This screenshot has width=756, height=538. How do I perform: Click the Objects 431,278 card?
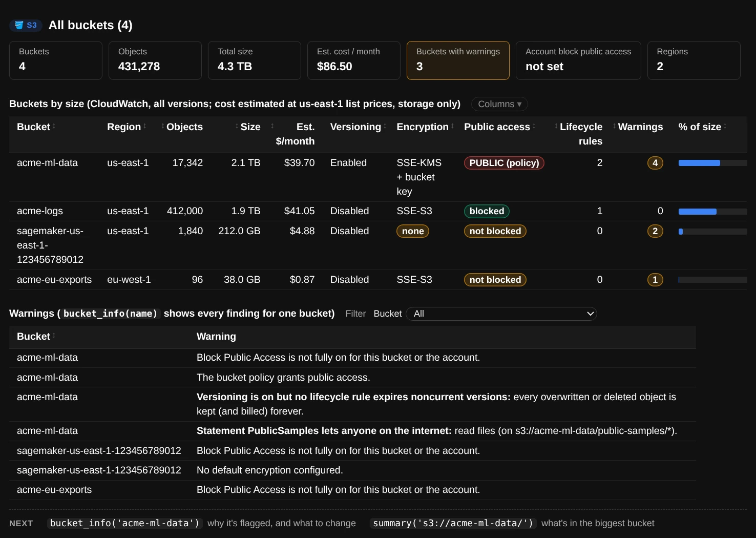155,60
